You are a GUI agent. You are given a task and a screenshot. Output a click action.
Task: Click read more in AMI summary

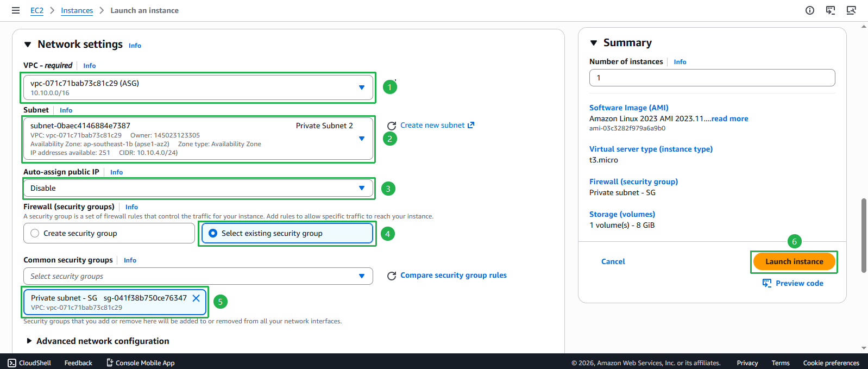(729, 118)
